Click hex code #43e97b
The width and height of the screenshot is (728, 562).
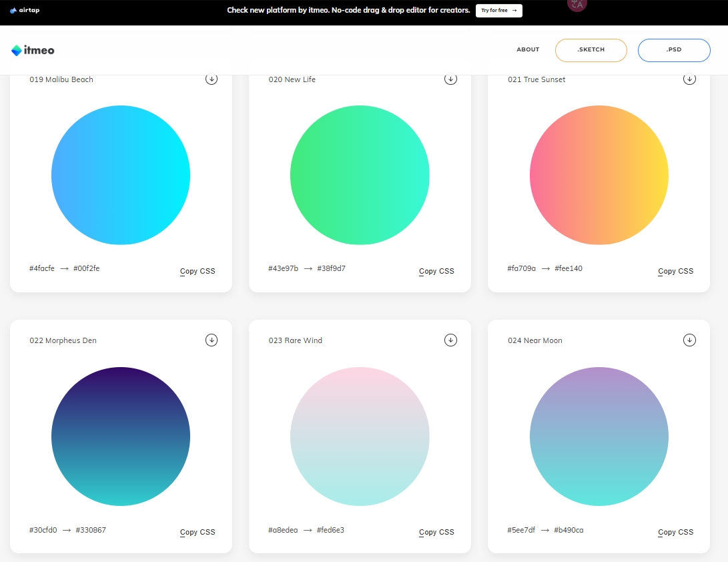pyautogui.click(x=283, y=268)
